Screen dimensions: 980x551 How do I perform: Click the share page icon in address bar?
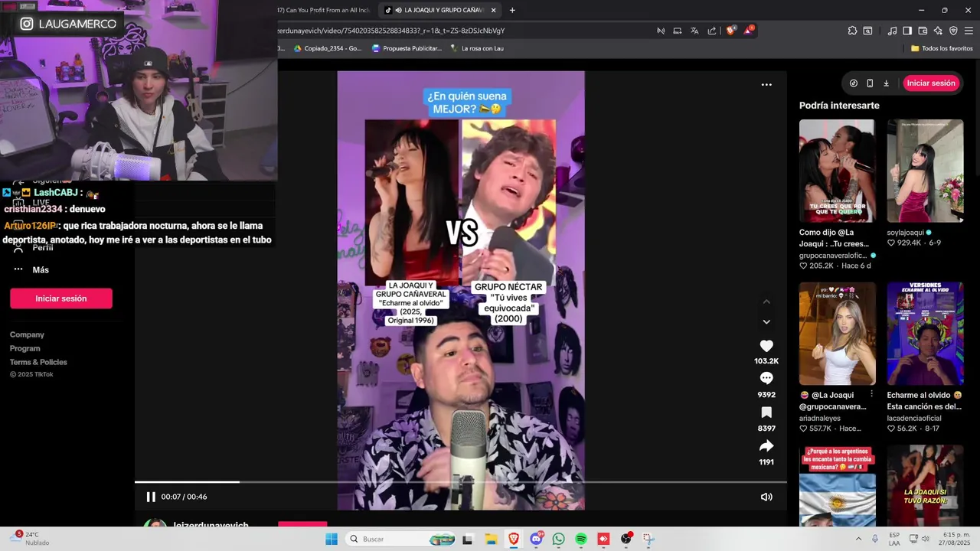tap(712, 31)
